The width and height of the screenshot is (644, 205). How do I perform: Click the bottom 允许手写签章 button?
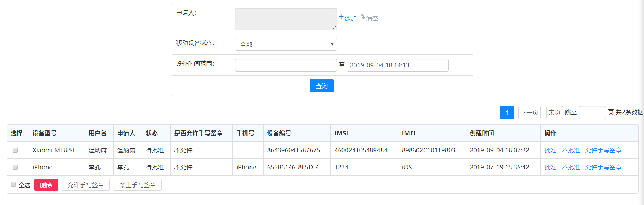[86, 185]
